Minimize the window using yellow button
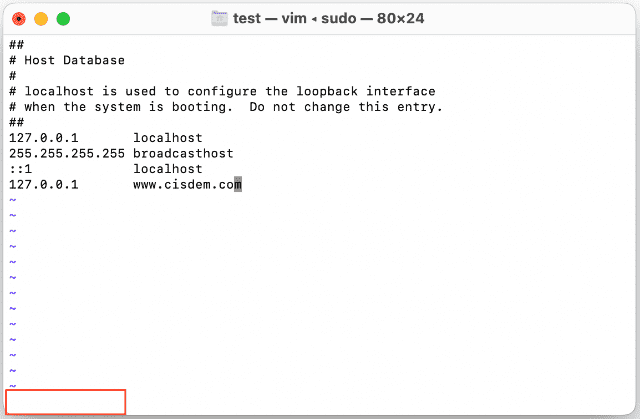The image size is (640, 419). pos(41,18)
